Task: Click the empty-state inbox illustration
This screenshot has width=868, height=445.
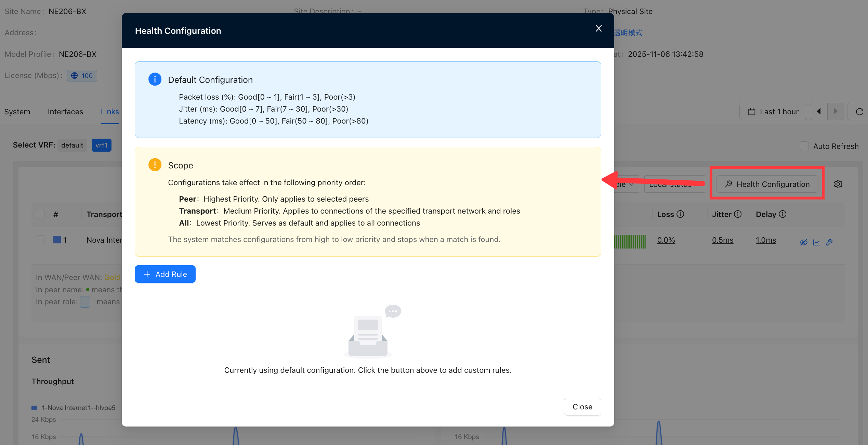Action: [x=372, y=331]
